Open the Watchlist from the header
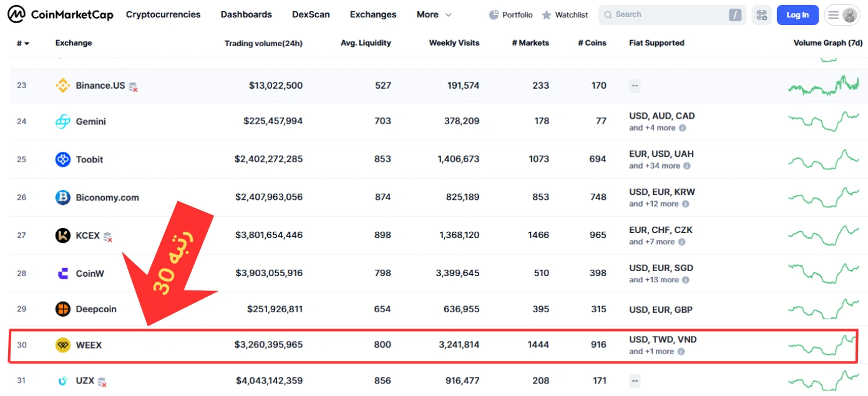The image size is (868, 396). point(565,15)
